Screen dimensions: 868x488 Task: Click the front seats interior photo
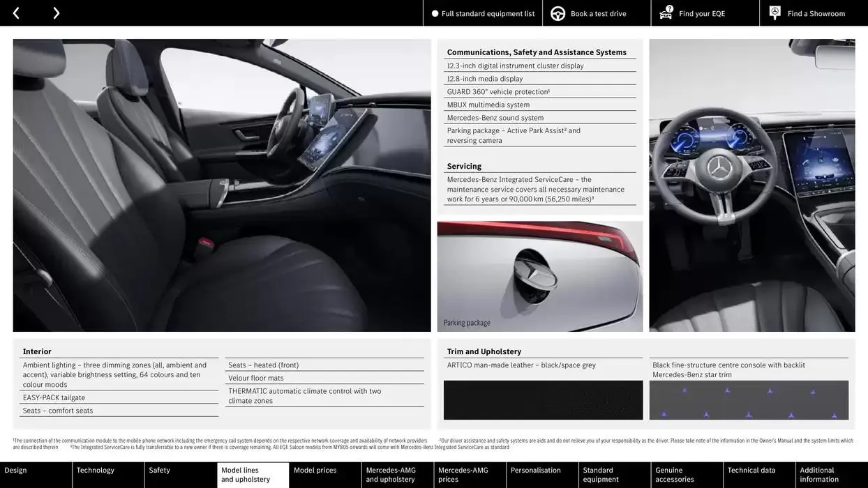coord(222,185)
